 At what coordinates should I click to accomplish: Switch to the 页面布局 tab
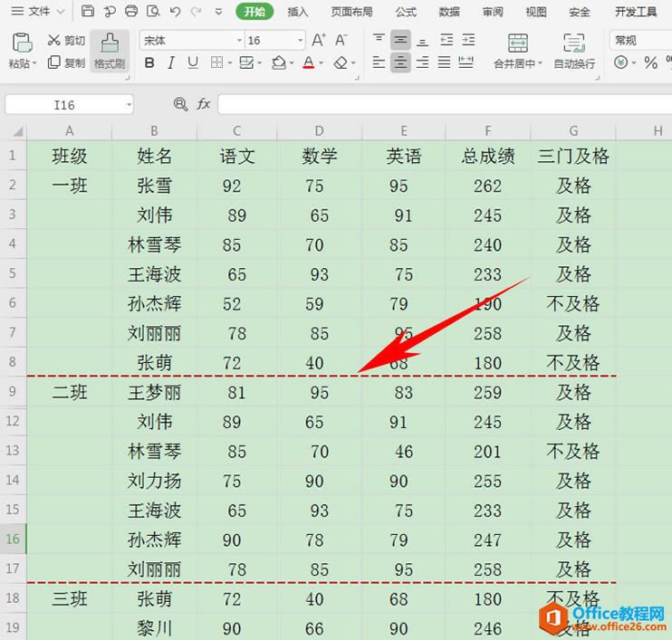(x=351, y=12)
